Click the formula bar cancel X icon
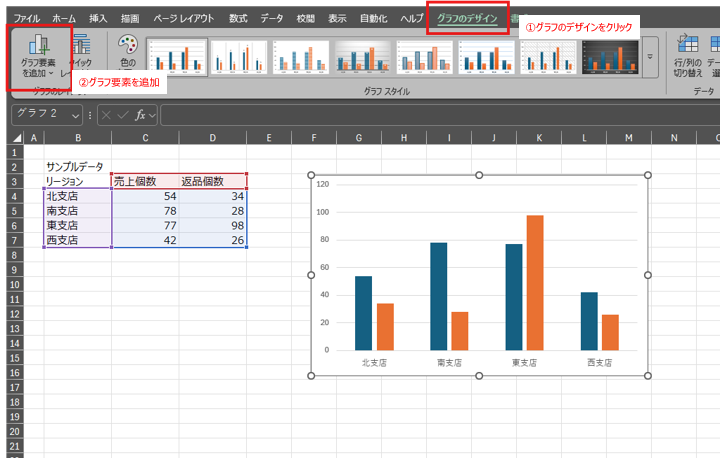The height and width of the screenshot is (462, 725). point(106,114)
